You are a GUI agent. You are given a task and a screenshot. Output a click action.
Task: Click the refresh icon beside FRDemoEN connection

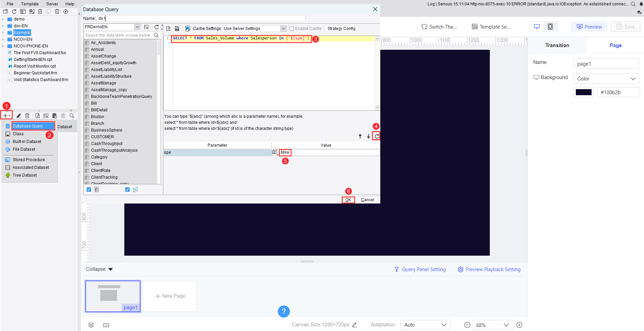[157, 27]
